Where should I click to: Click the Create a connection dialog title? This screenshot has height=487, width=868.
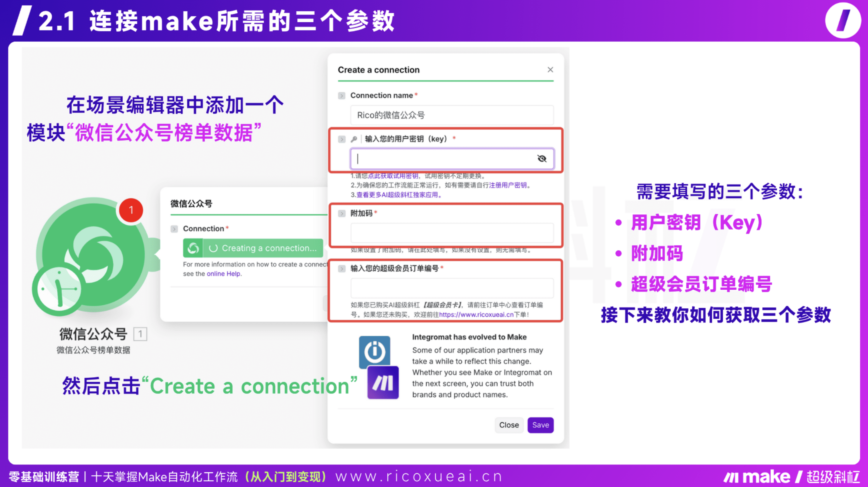click(379, 70)
